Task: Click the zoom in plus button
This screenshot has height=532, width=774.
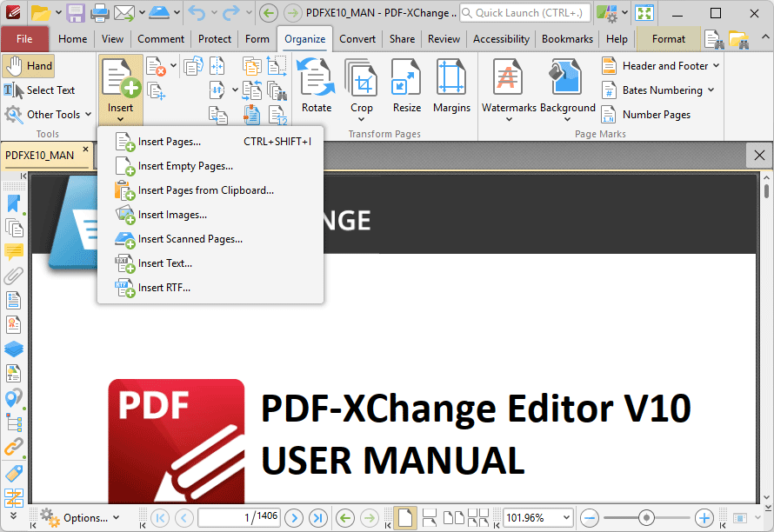Action: [x=704, y=518]
